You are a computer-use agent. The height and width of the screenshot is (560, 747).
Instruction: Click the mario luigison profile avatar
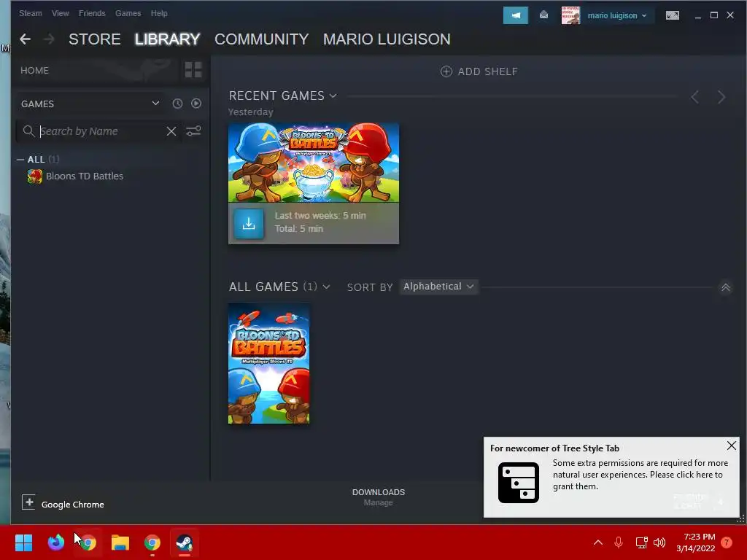click(570, 15)
